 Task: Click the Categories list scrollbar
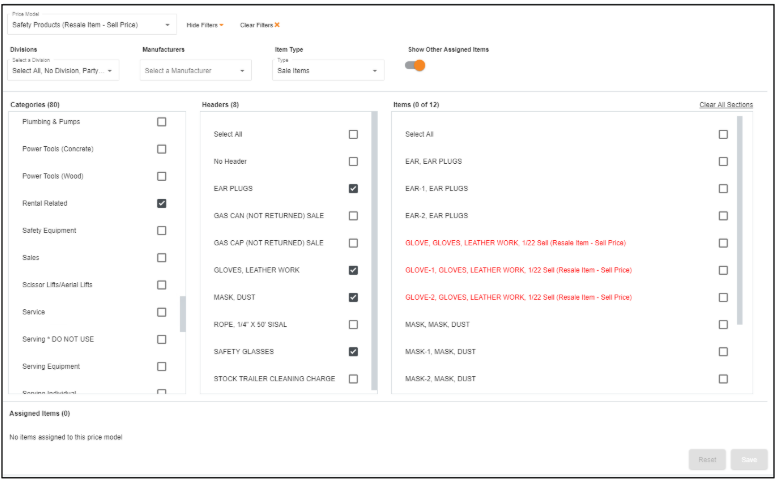pyautogui.click(x=182, y=313)
